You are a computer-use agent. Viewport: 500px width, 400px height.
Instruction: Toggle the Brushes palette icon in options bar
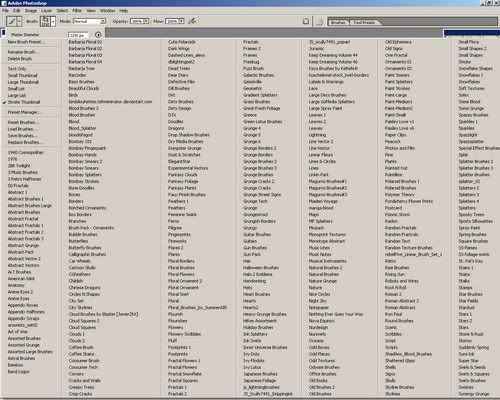319,22
